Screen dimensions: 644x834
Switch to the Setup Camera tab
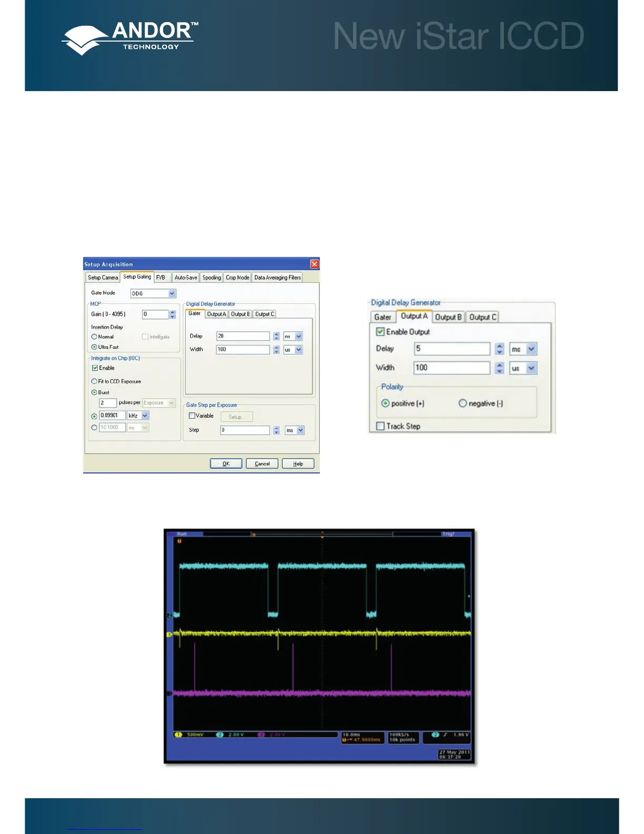103,277
